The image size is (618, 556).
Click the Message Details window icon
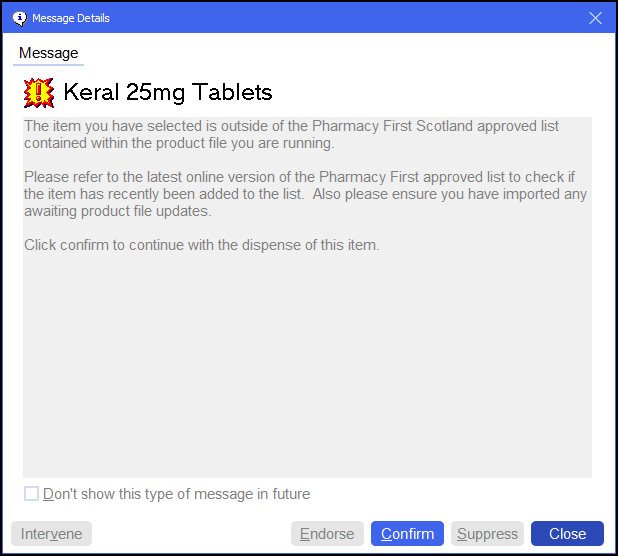[x=18, y=18]
